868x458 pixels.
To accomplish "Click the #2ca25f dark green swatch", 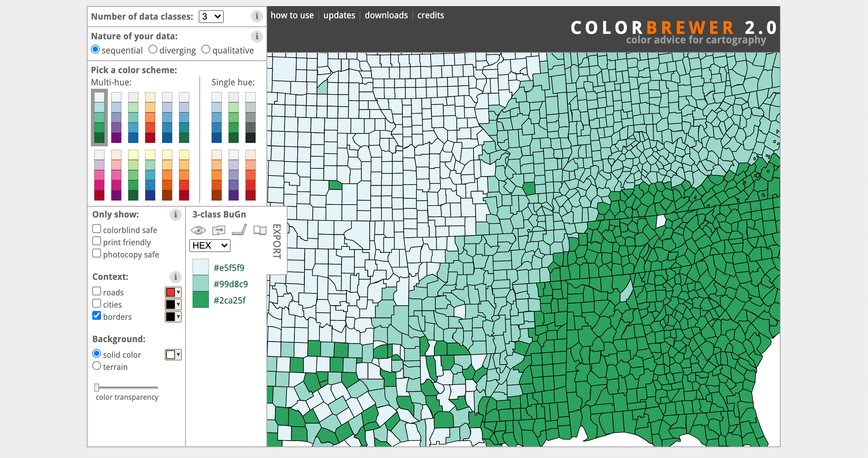I will click(x=201, y=300).
